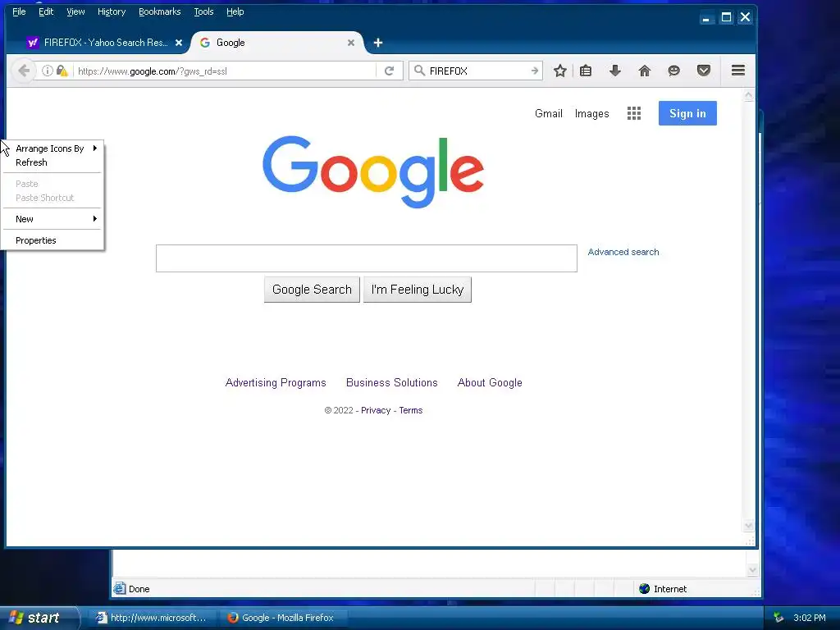Open the Help menu

(235, 11)
